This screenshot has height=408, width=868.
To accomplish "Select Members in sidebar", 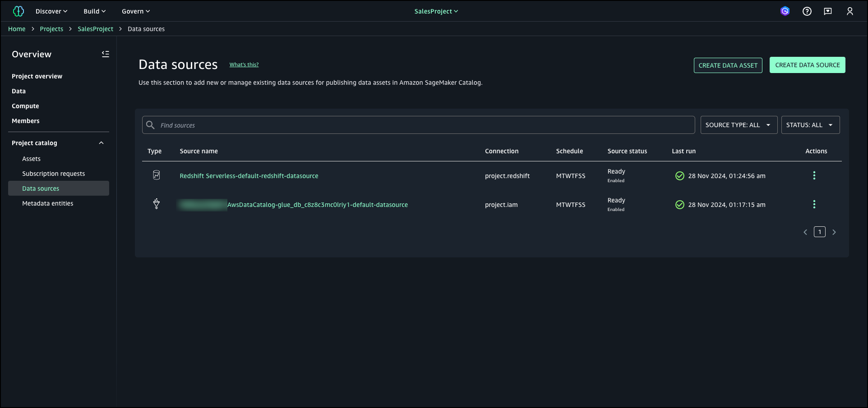I will pyautogui.click(x=26, y=121).
